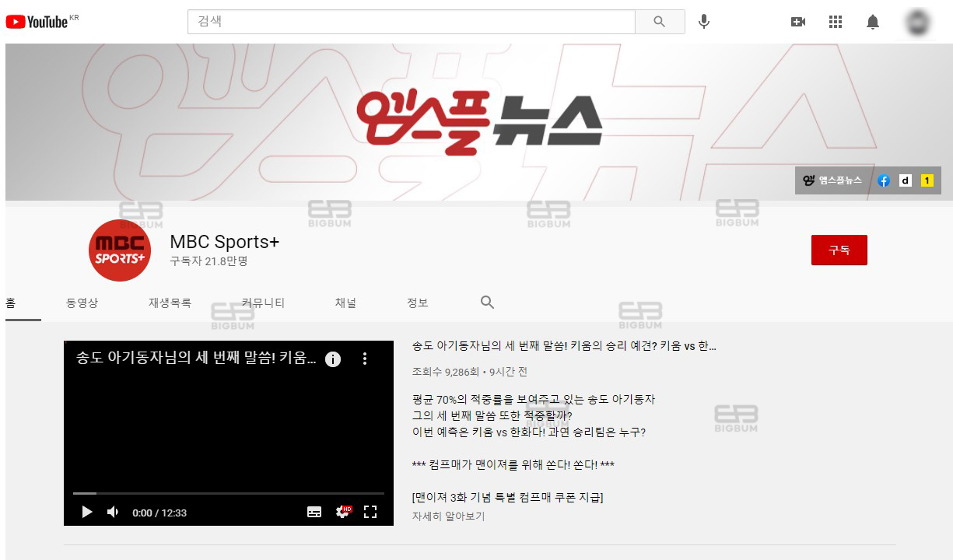The width and height of the screenshot is (953, 560).
Task: Toggle subtitles in the player
Action: (x=314, y=512)
